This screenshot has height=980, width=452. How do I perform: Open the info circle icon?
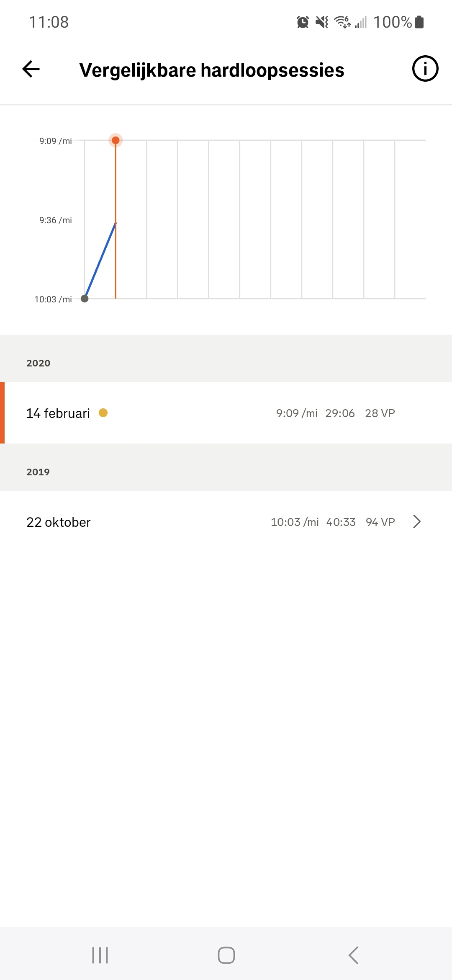[x=425, y=69]
